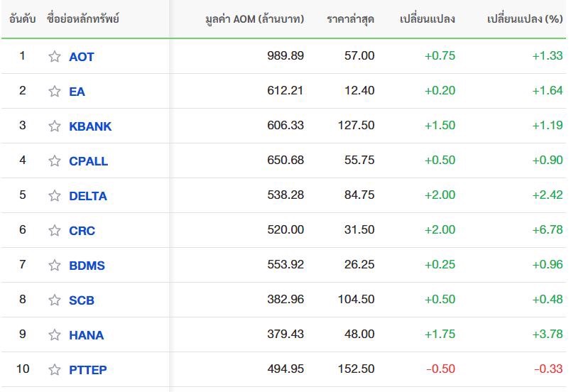
Task: Sort by มูลค่า AOM (ล้านบาท) column header
Action: coord(254,19)
